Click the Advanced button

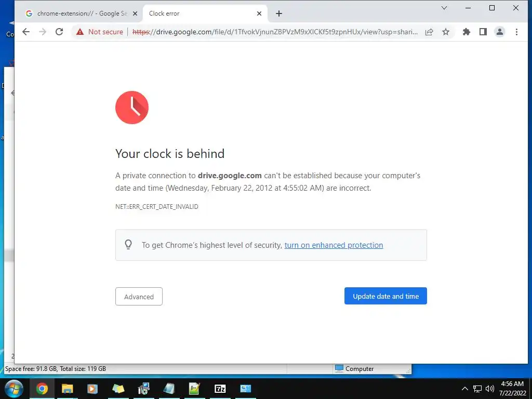click(139, 297)
